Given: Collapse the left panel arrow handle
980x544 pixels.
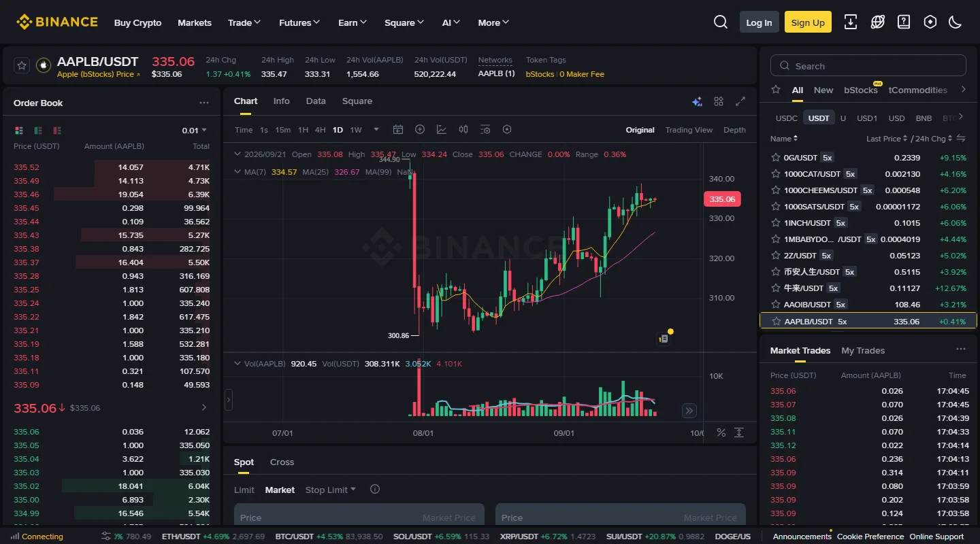Looking at the screenshot, I should (229, 400).
